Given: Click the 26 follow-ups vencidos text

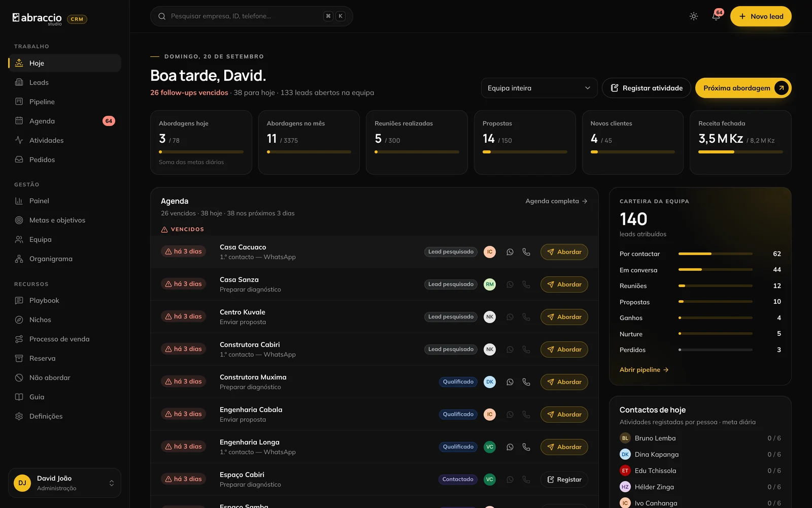Looking at the screenshot, I should click(x=189, y=92).
